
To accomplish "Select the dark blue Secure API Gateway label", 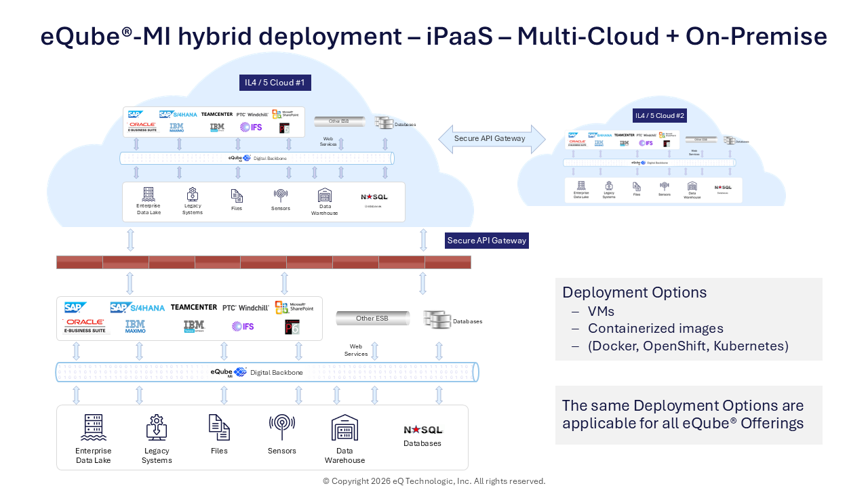I will 486,241.
